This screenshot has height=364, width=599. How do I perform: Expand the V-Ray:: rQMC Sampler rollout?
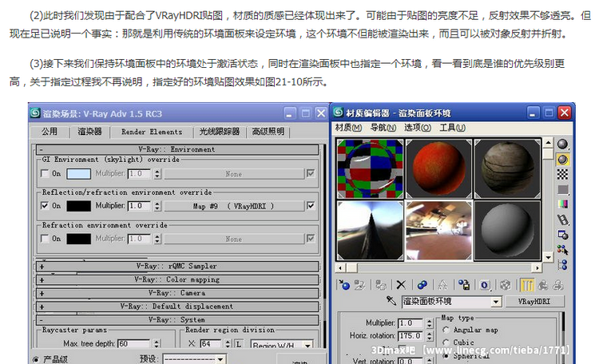pyautogui.click(x=177, y=267)
